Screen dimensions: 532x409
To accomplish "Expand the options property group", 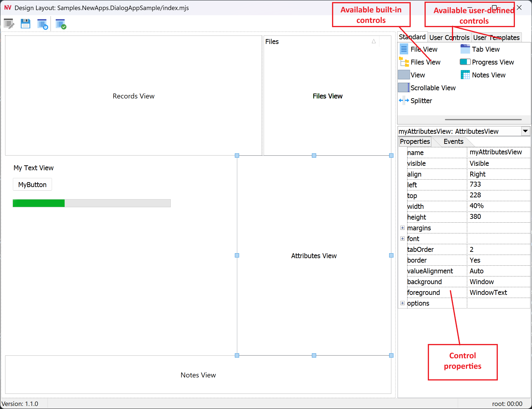I will point(403,303).
